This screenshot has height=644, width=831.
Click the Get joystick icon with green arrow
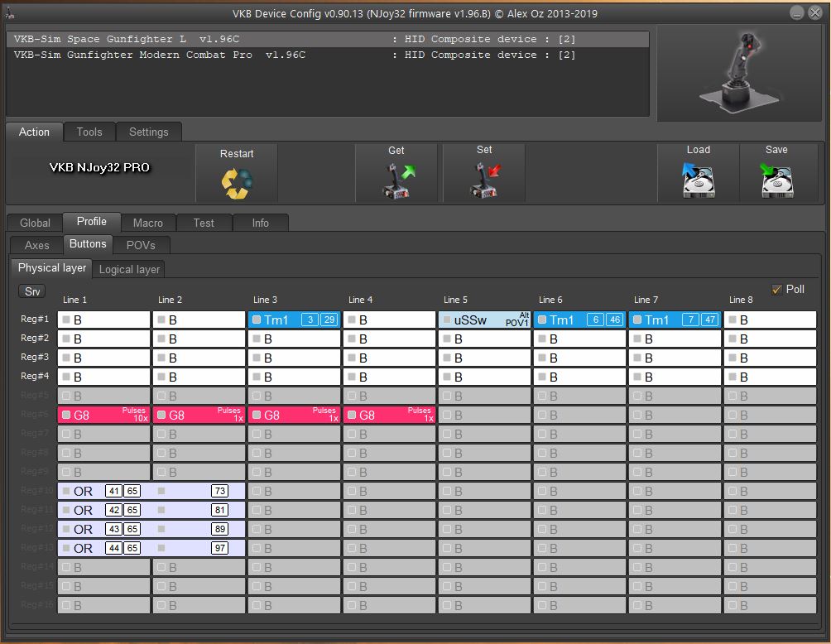[x=396, y=180]
